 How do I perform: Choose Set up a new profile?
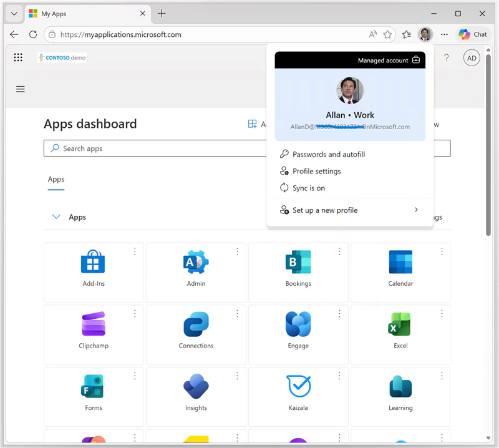point(350,210)
